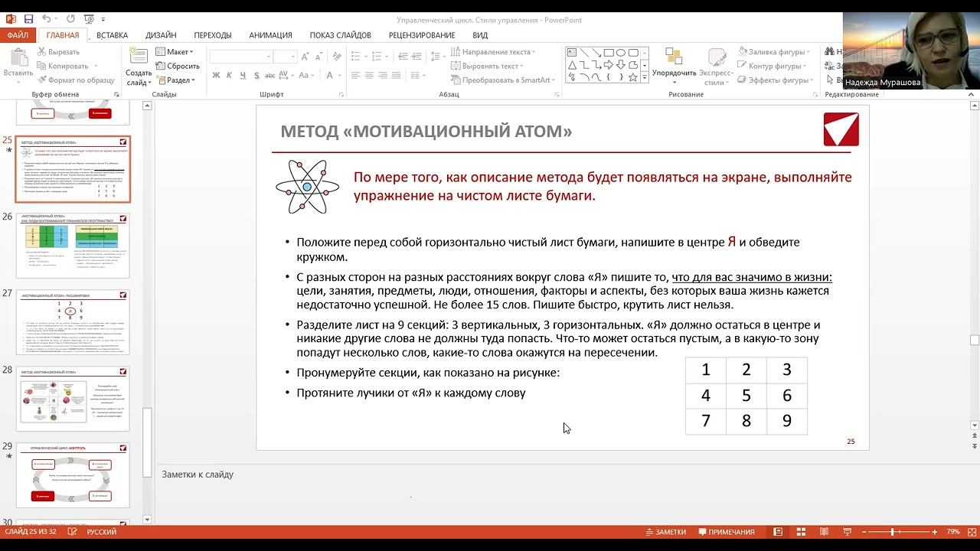The image size is (980, 551).
Task: Click the Paste (Вставить) clipboard icon
Action: tap(18, 57)
